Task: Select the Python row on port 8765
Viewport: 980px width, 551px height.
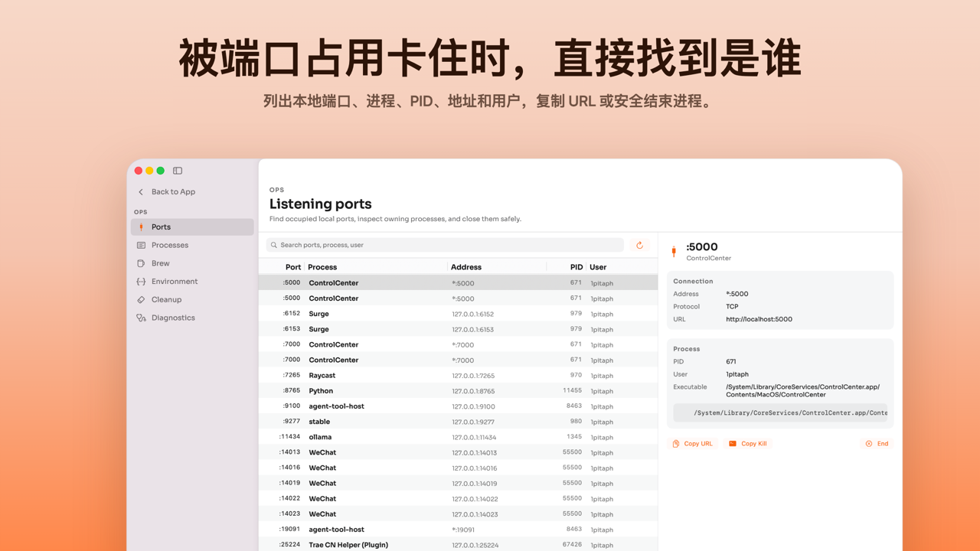Action: point(458,391)
